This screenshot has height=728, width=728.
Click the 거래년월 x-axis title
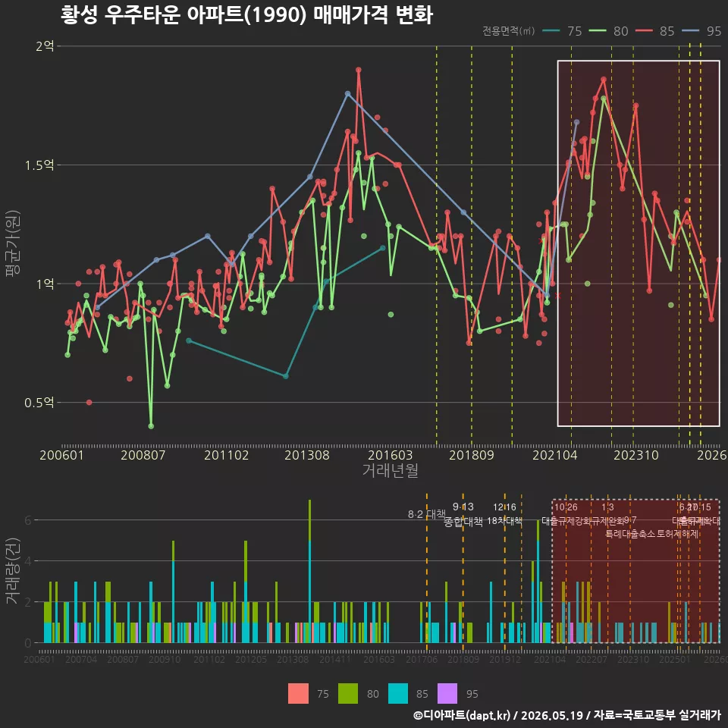391,471
